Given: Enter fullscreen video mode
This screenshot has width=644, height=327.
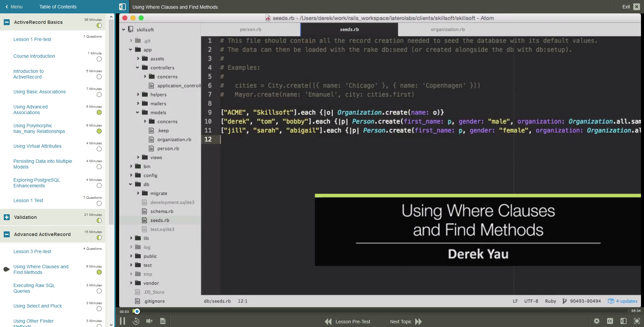Looking at the screenshot, I should pyautogui.click(x=637, y=321).
